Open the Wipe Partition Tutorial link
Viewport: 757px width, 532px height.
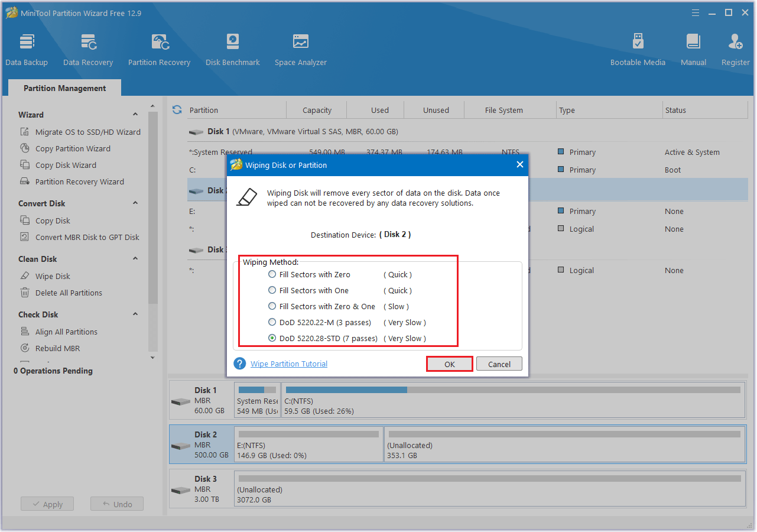(x=288, y=364)
